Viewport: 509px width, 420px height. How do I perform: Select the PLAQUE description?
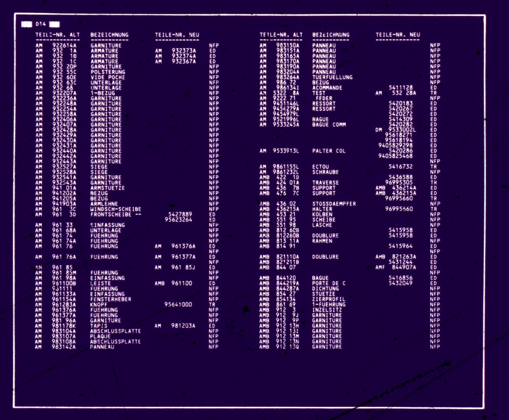click(100, 336)
